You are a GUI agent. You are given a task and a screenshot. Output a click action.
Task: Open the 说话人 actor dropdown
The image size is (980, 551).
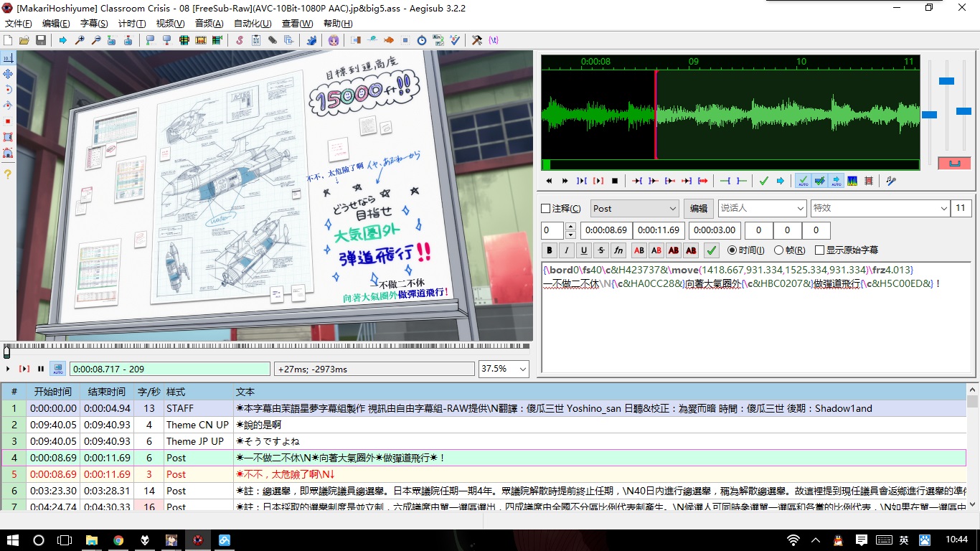(x=762, y=208)
